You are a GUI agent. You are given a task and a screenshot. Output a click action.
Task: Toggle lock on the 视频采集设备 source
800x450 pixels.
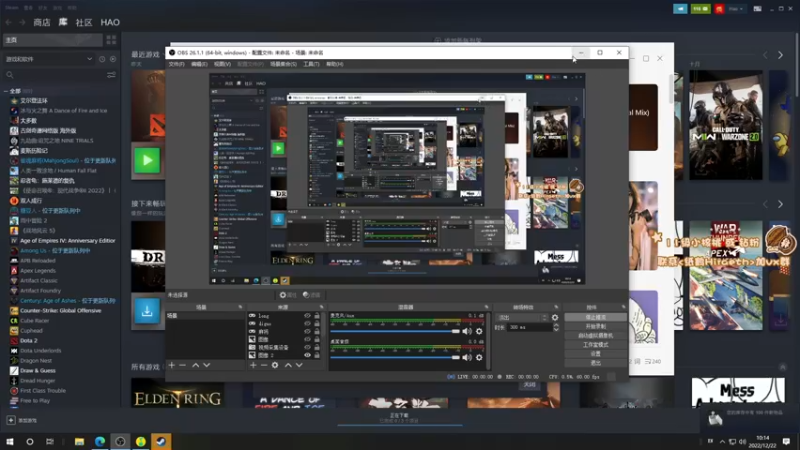pos(317,347)
